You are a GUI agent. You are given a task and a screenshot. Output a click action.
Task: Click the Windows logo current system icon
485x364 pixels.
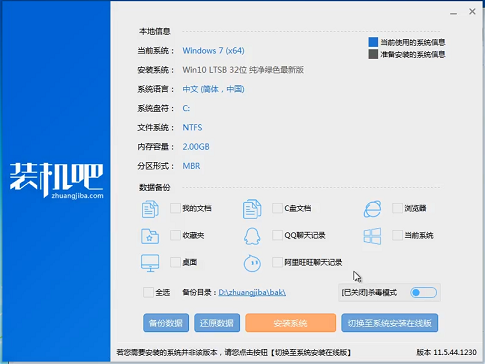[372, 236]
